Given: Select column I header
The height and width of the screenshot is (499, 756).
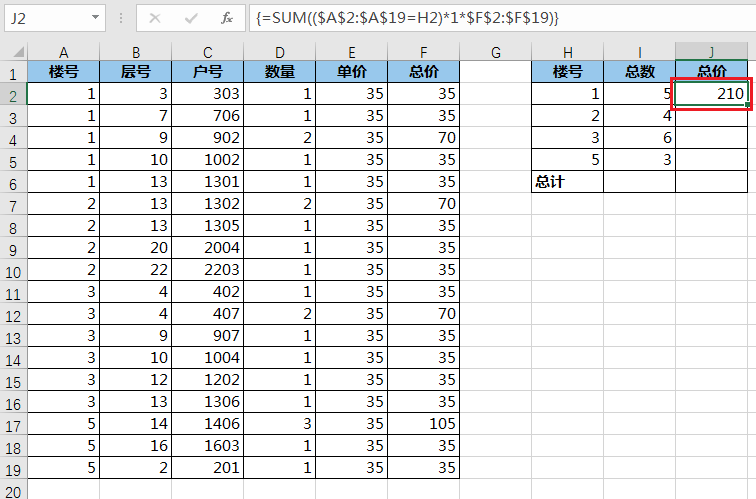Looking at the screenshot, I should pos(639,52).
